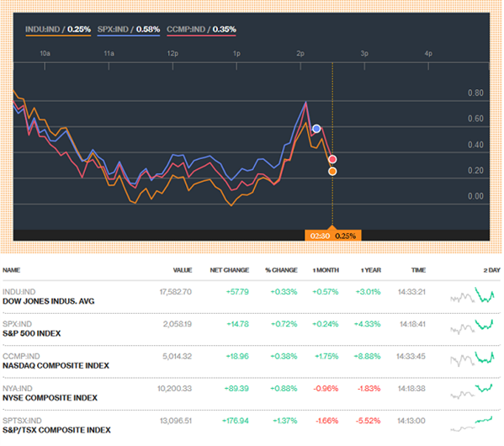Image resolution: width=504 pixels, height=446 pixels.
Task: Click the 10a time axis label
Action: tap(45, 53)
